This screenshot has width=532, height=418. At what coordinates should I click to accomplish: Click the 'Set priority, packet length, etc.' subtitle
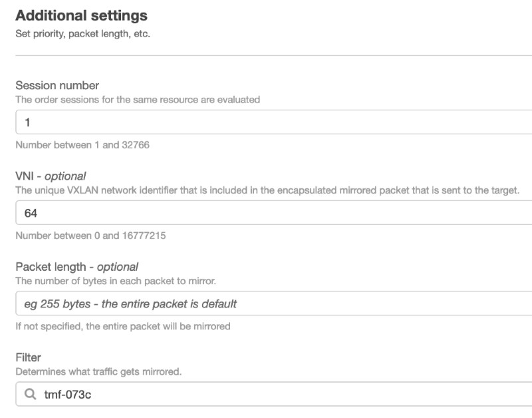click(82, 34)
